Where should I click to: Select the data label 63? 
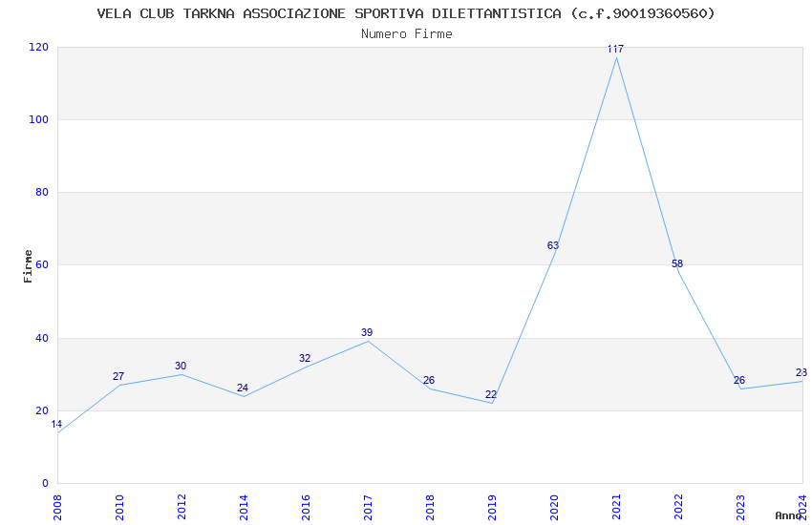click(553, 245)
